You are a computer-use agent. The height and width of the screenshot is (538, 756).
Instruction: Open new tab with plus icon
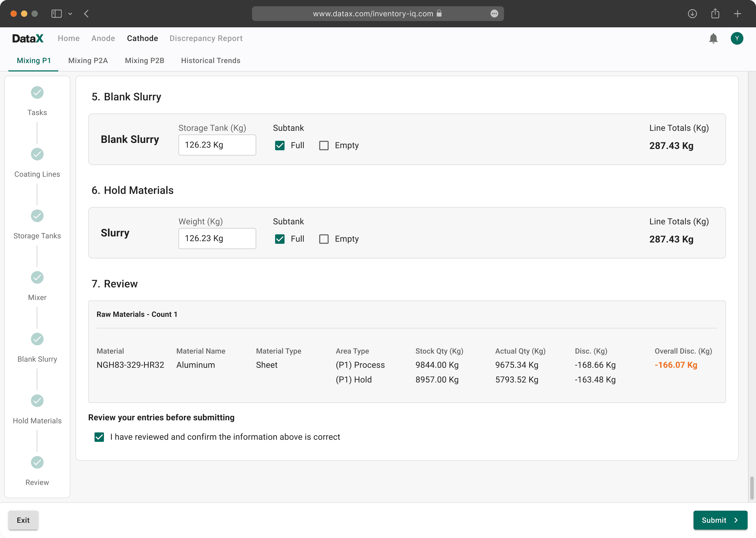[737, 14]
